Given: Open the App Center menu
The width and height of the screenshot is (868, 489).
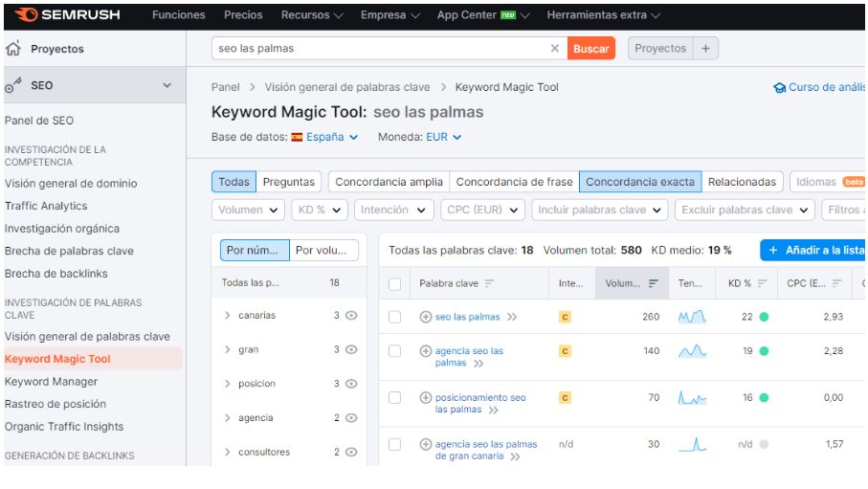Looking at the screenshot, I should tap(482, 15).
